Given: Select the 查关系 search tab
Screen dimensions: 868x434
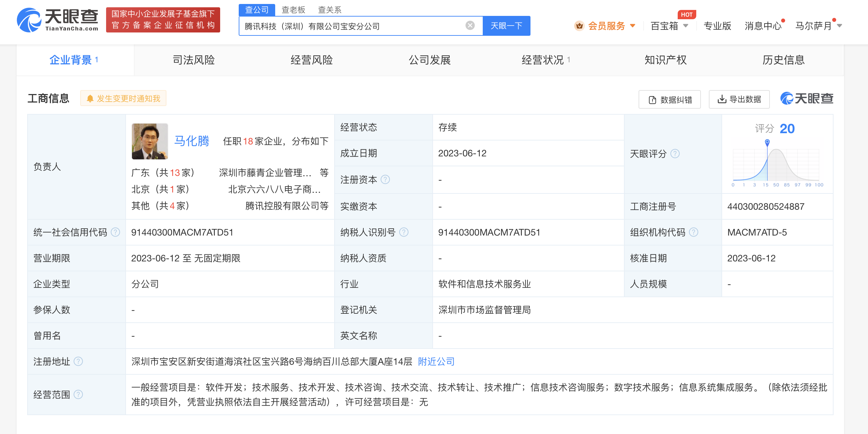Looking at the screenshot, I should (x=330, y=10).
